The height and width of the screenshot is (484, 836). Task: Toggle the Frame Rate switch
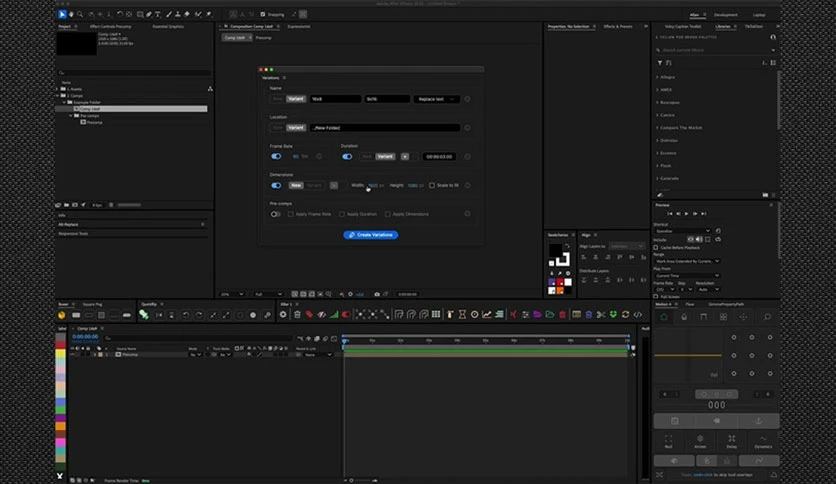276,157
